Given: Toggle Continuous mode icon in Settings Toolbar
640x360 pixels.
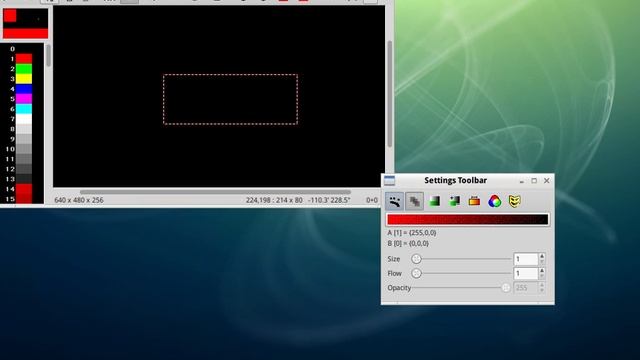Looking at the screenshot, I should (394, 201).
